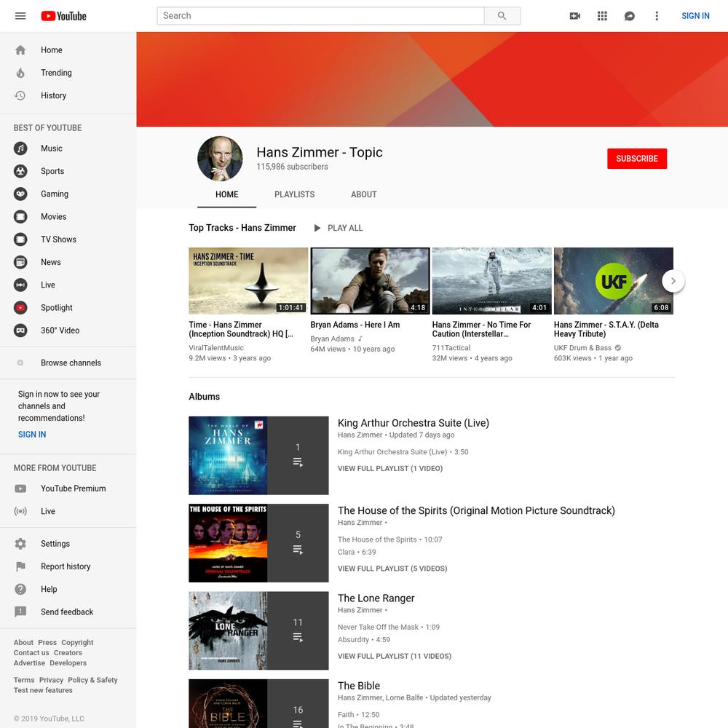Click the Help question mark icon
728x728 pixels.
20,589
